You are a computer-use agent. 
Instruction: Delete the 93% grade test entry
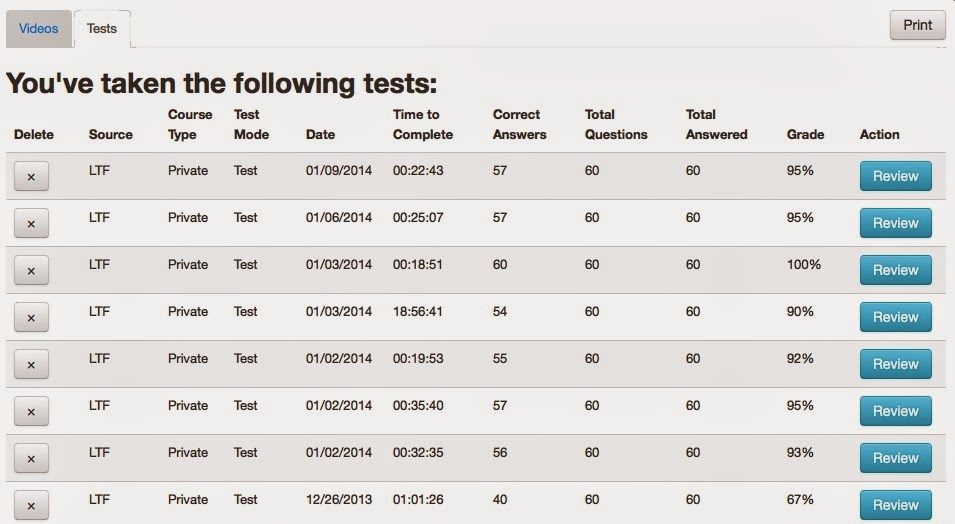[x=31, y=458]
